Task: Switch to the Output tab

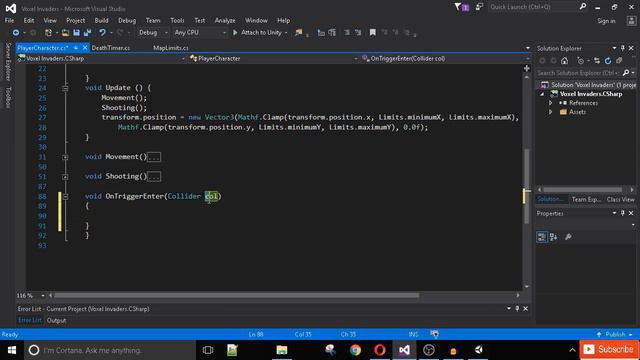Action: point(56,320)
